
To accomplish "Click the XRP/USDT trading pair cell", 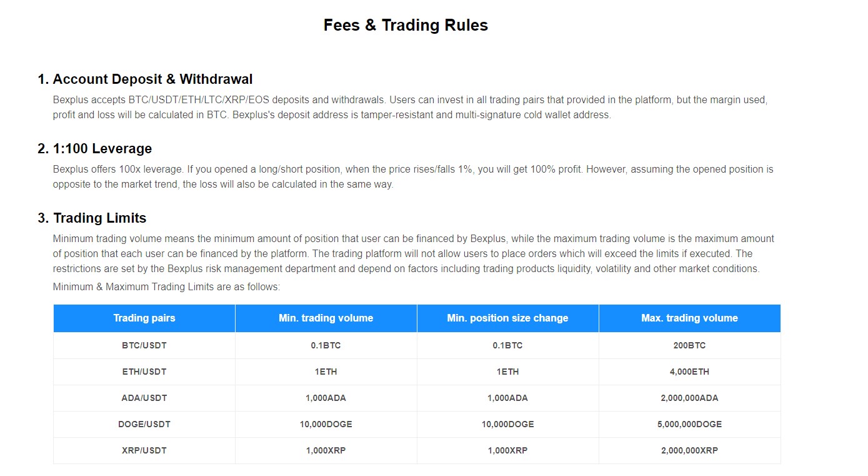I will (144, 450).
